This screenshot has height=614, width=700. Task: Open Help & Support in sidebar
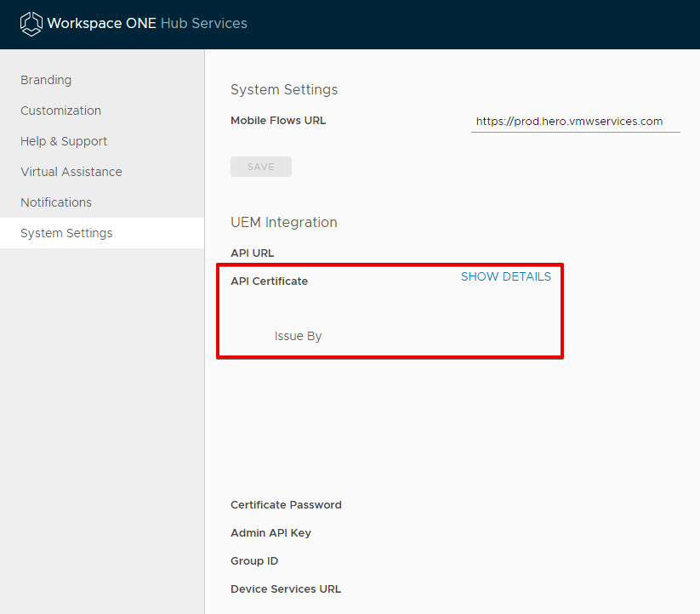pos(64,141)
